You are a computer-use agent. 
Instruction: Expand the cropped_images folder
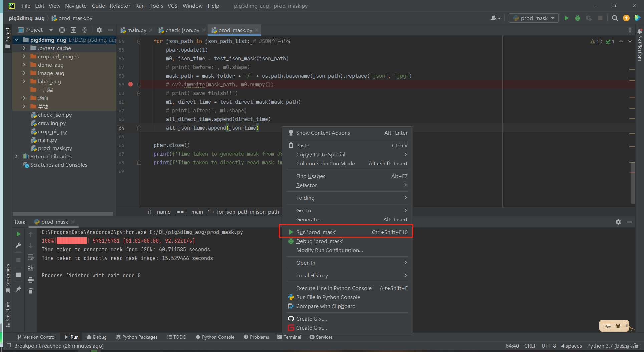pyautogui.click(x=24, y=56)
